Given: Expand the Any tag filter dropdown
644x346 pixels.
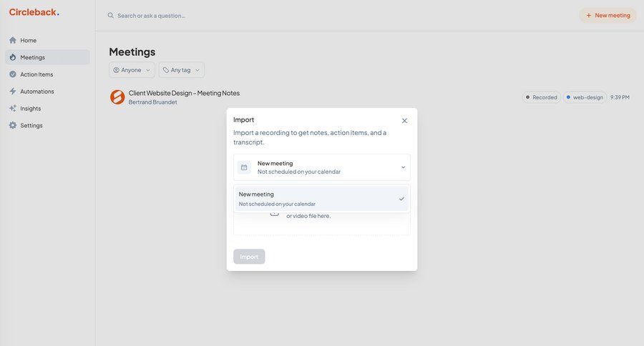Looking at the screenshot, I should point(181,70).
